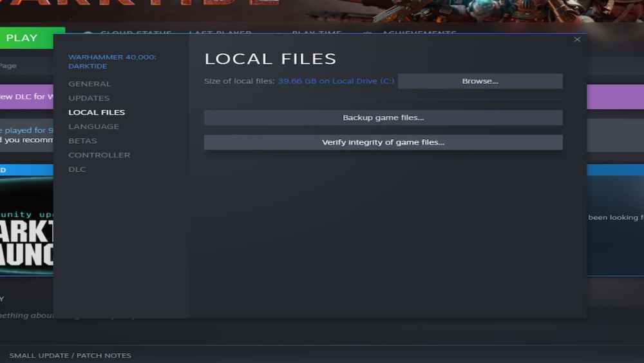Open the LANGUAGE settings section
This screenshot has width=644, height=363.
93,126
